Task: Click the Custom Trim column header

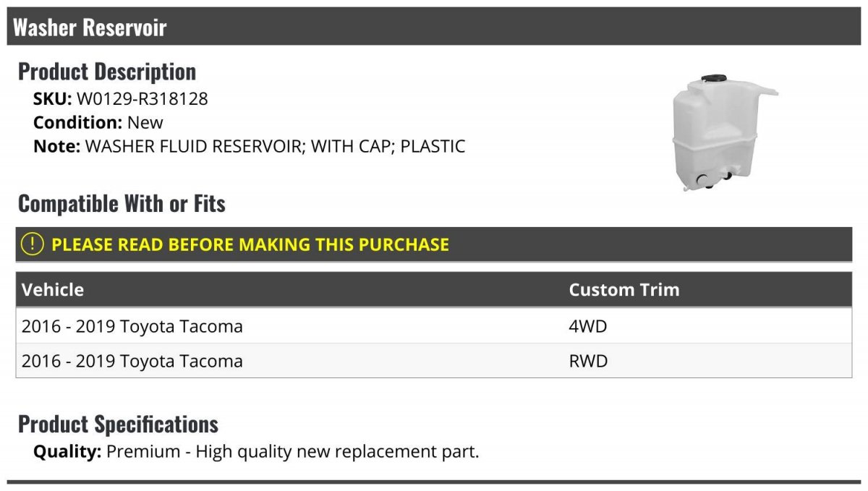Action: [624, 290]
